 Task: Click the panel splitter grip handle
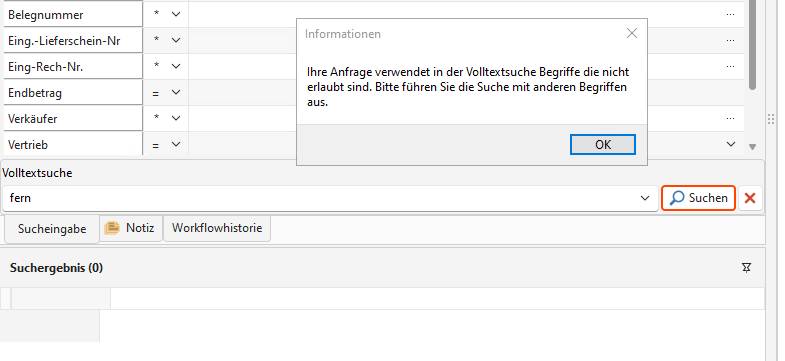771,119
